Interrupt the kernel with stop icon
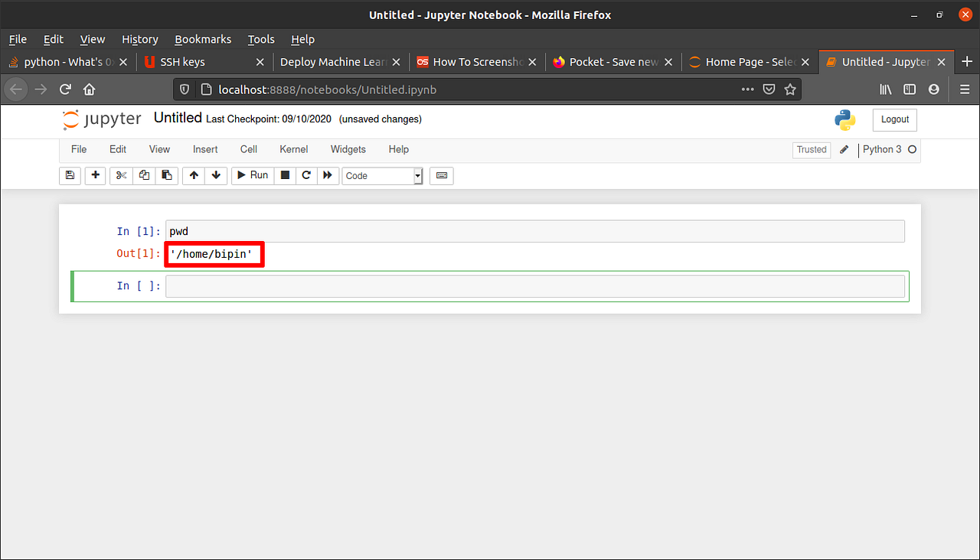The height and width of the screenshot is (560, 980). pyautogui.click(x=284, y=175)
